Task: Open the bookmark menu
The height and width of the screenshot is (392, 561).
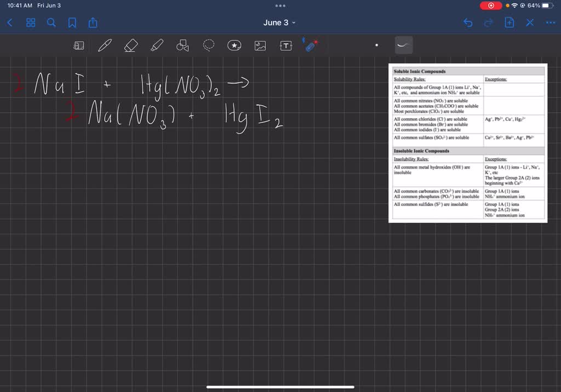Action: click(71, 22)
